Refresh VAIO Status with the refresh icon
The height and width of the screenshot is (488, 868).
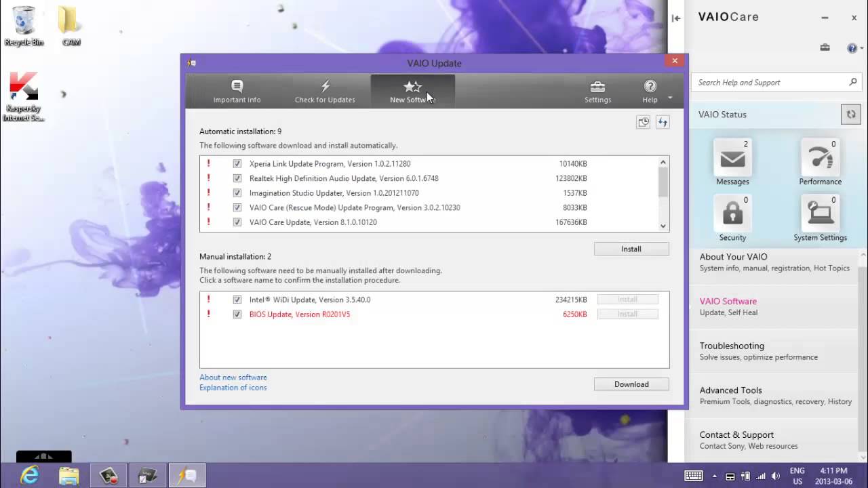[x=850, y=115]
